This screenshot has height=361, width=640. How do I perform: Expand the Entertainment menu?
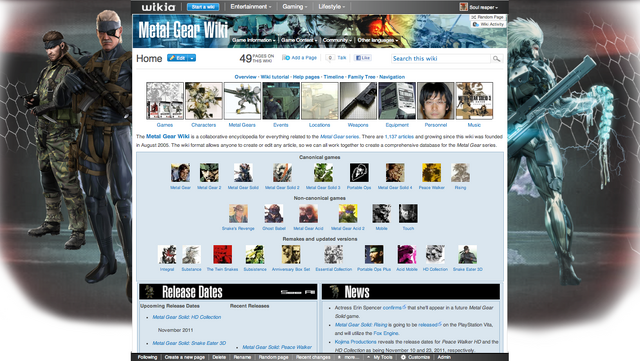click(x=251, y=7)
